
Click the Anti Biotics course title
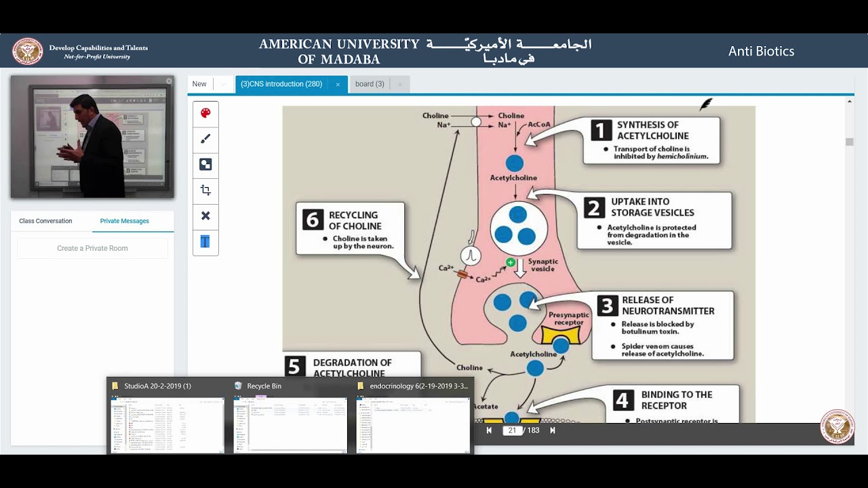point(761,51)
